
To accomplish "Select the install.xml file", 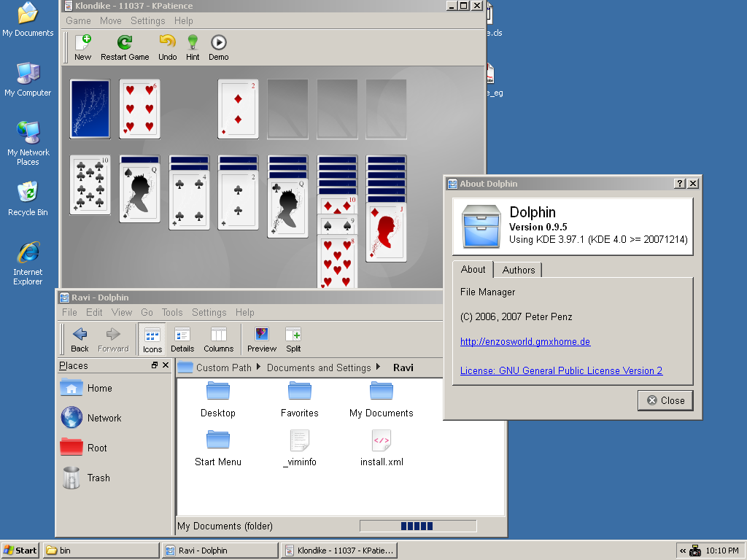I will 381,448.
